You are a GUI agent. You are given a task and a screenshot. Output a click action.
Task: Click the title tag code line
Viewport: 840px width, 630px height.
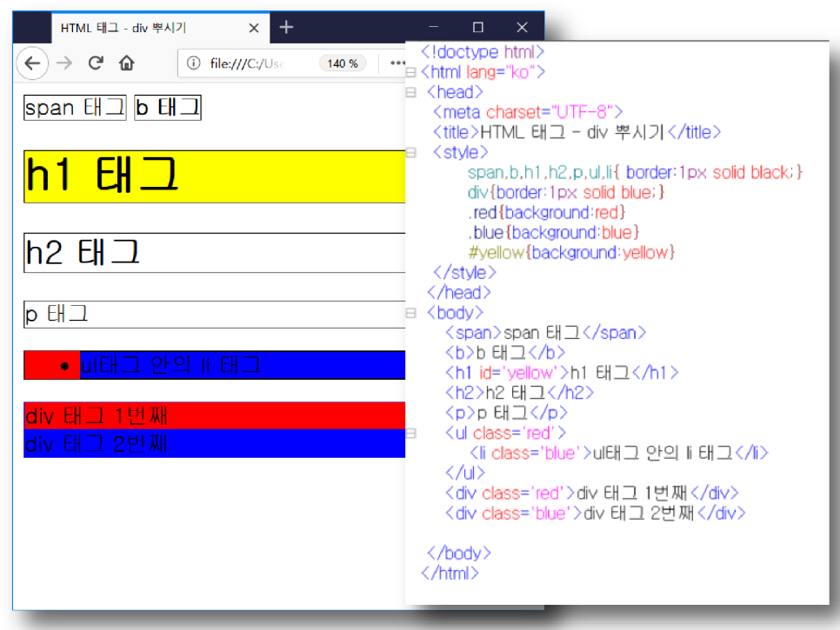577,132
